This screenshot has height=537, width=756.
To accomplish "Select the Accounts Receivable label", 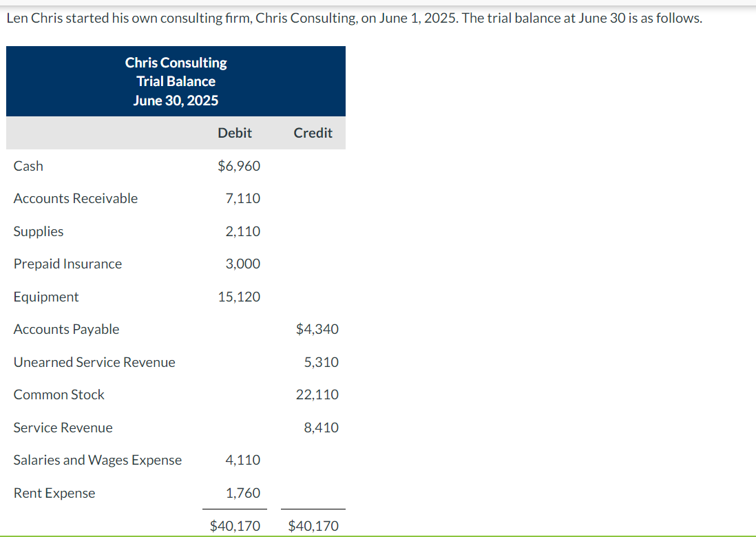I will pos(76,198).
